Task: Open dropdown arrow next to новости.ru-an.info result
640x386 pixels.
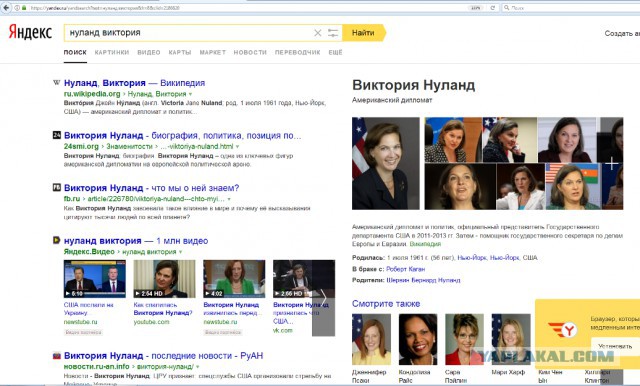Action: tap(198, 367)
